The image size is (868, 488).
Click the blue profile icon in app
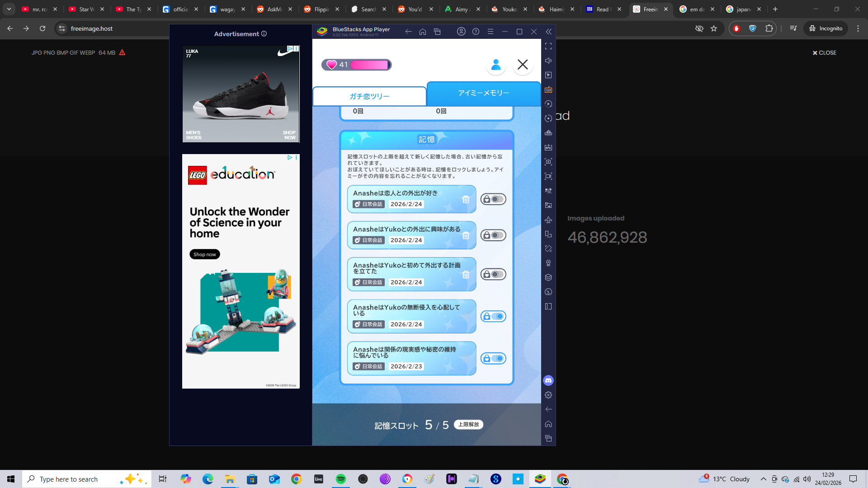click(x=496, y=65)
